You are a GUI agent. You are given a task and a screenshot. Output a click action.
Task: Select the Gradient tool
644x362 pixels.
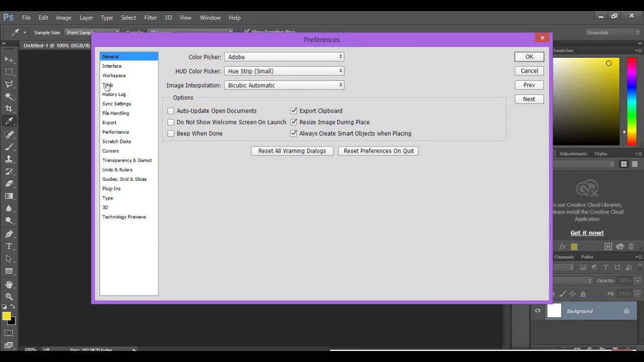9,196
